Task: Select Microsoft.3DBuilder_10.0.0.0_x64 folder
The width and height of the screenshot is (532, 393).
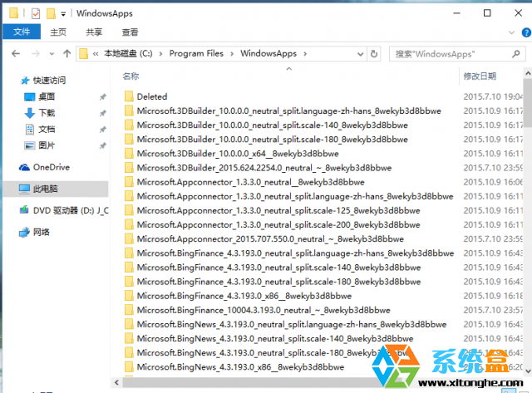Action: point(238,154)
